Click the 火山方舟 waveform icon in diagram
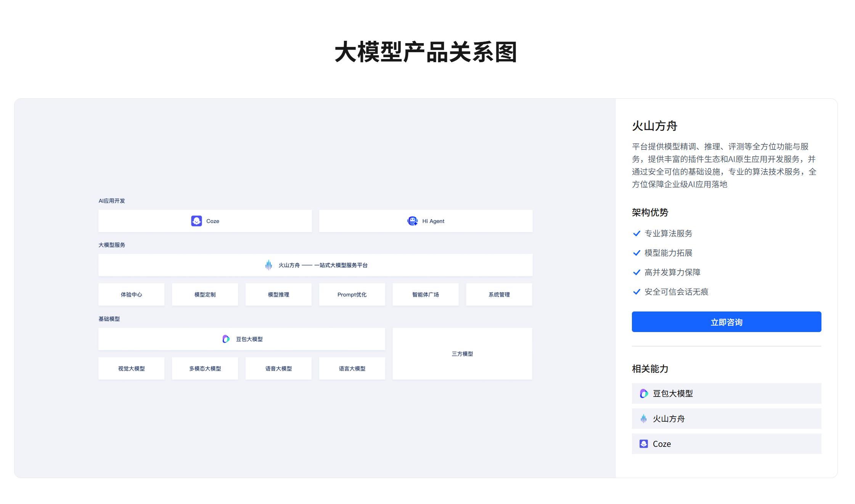This screenshot has width=855, height=504. coord(268,265)
